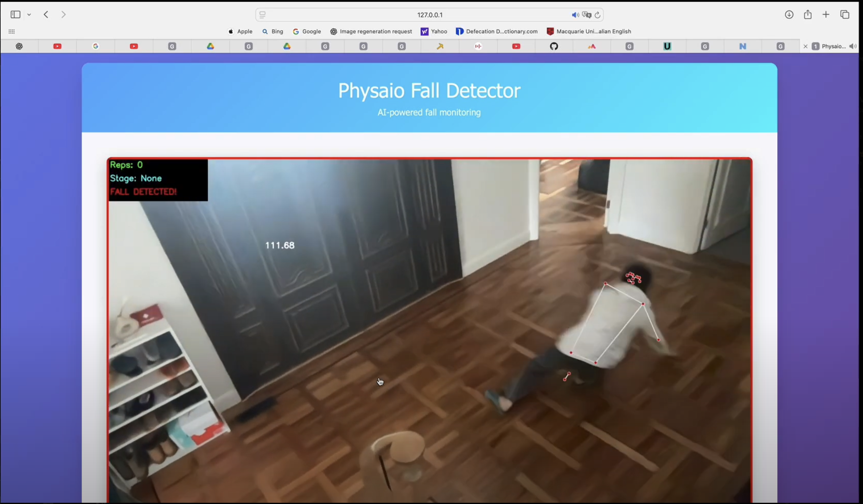Open the favorites grid icon

tap(12, 31)
